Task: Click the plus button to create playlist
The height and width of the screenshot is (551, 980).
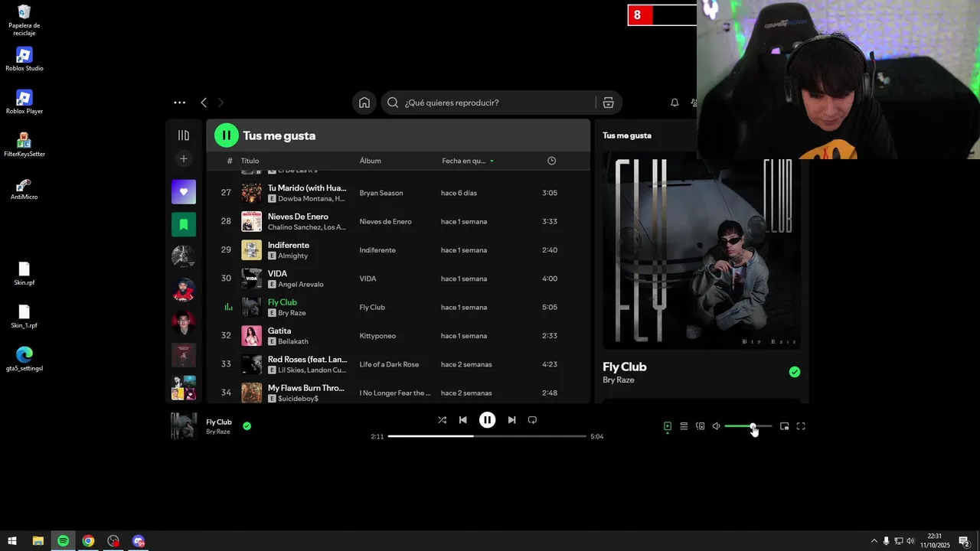Action: pyautogui.click(x=184, y=159)
